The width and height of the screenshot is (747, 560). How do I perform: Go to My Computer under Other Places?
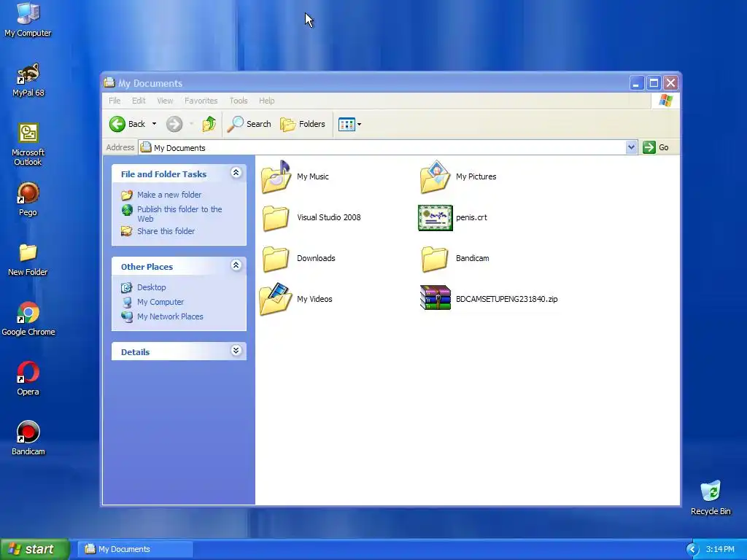(160, 302)
